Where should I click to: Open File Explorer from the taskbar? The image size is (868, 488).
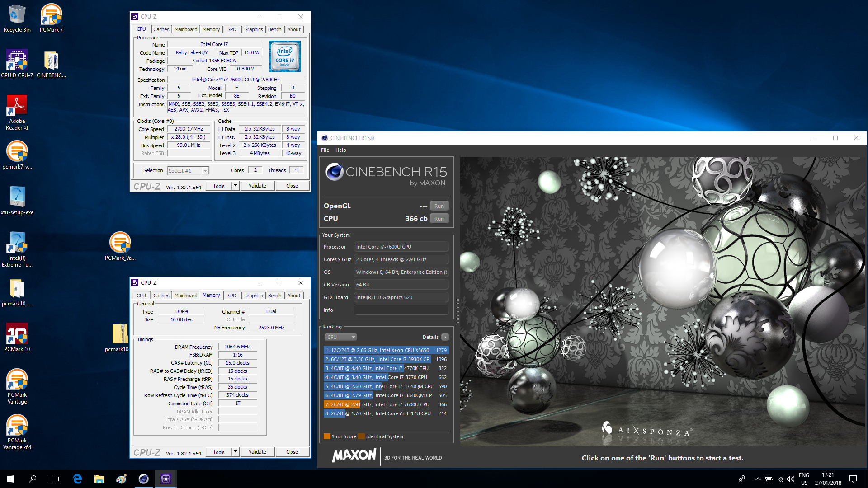point(99,479)
